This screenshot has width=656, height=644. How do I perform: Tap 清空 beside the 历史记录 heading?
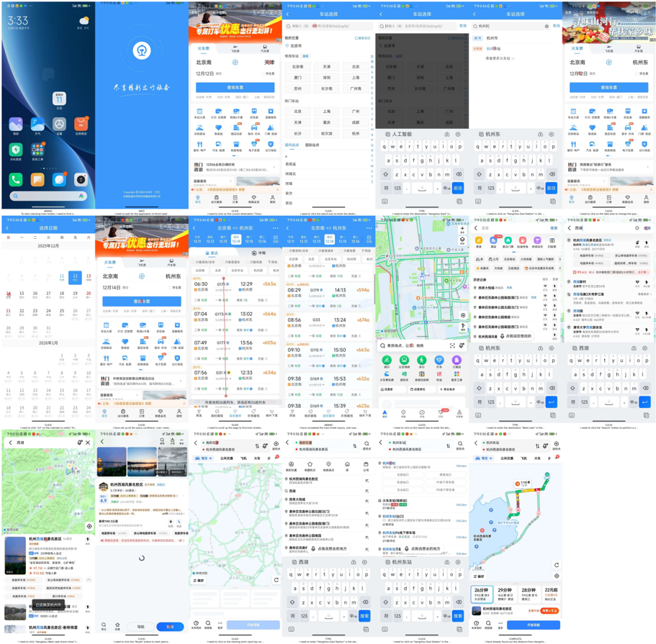pyautogui.click(x=545, y=279)
